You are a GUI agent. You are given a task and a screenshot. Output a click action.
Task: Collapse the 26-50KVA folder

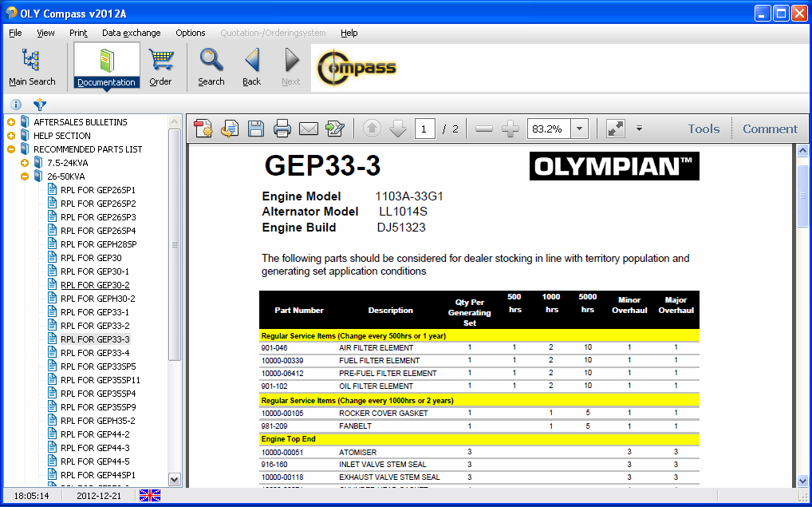click(25, 176)
